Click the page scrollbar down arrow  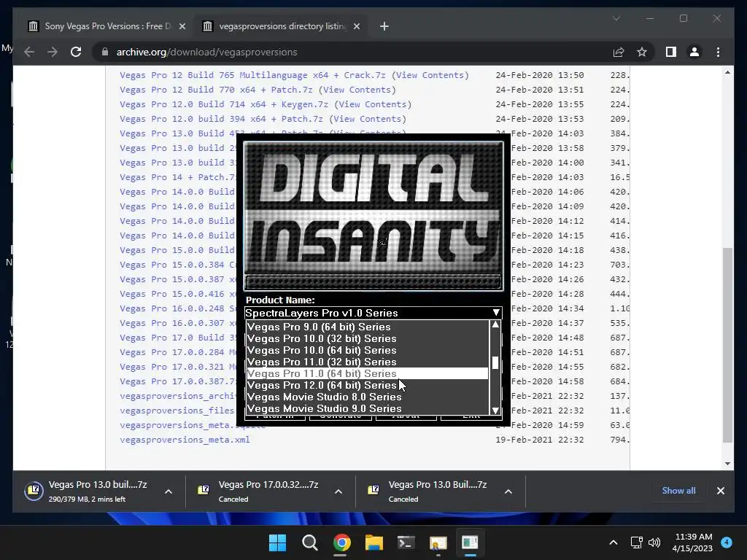(x=727, y=463)
